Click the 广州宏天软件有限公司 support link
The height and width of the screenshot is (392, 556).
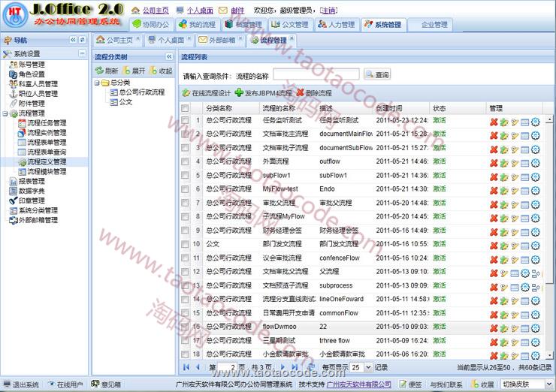pos(359,384)
